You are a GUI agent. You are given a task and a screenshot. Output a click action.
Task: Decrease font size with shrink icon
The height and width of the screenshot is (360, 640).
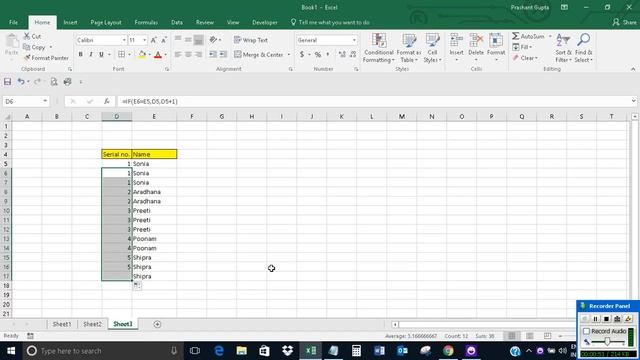click(164, 40)
